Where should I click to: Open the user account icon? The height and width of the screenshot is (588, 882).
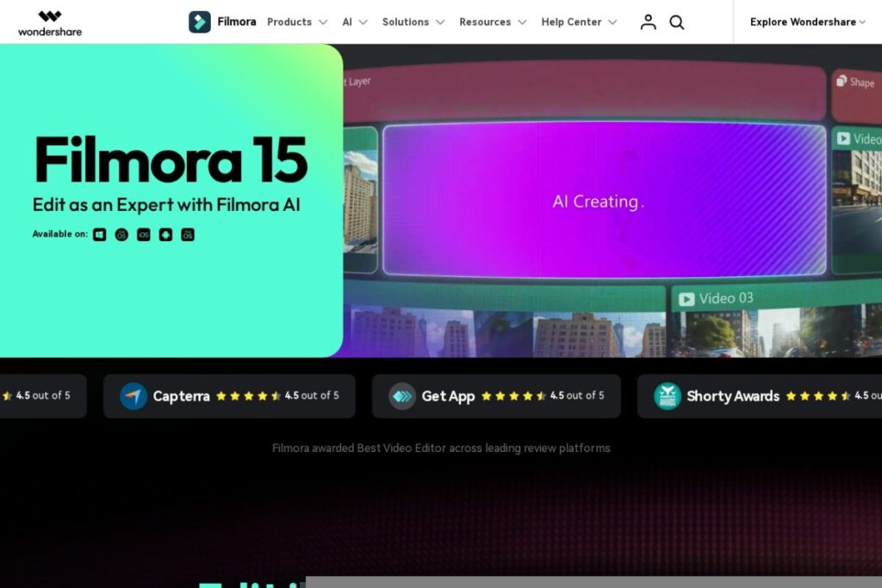[x=648, y=22]
